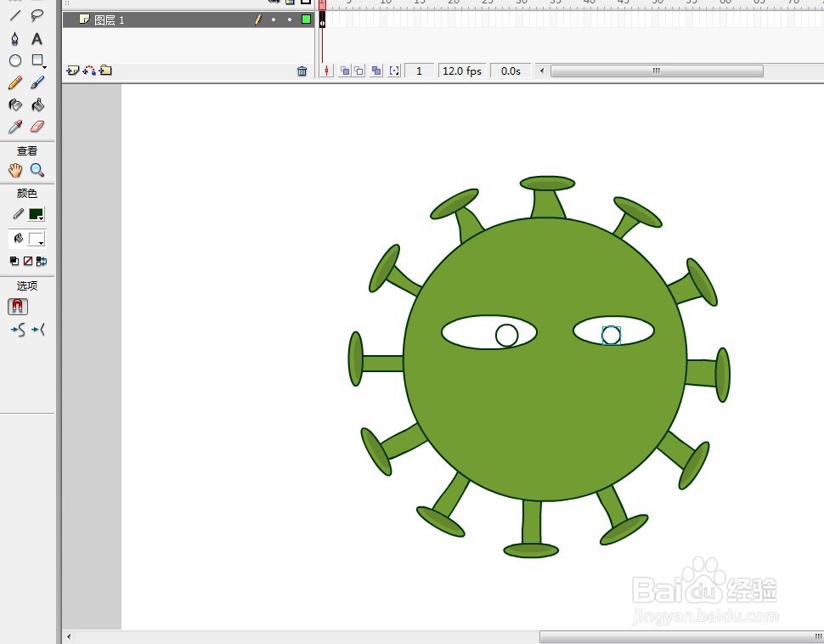Click the keyframe at frame 1
The width and height of the screenshot is (824, 644).
pyautogui.click(x=322, y=20)
